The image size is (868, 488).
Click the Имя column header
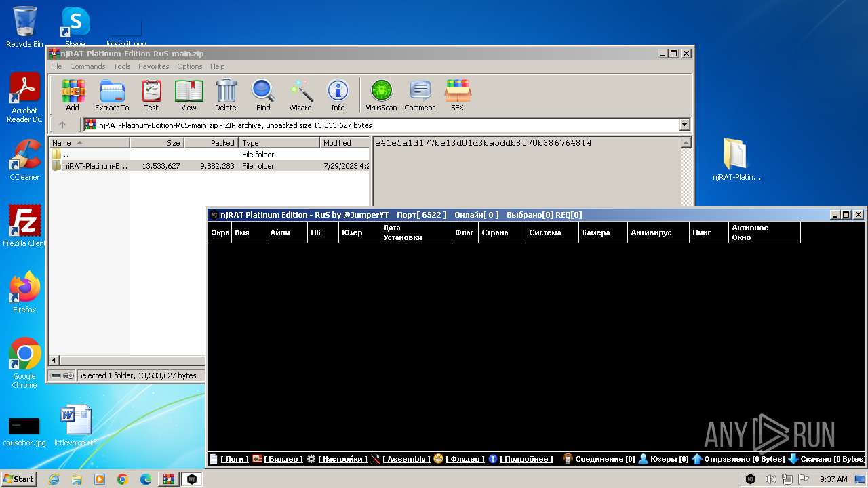(x=249, y=232)
